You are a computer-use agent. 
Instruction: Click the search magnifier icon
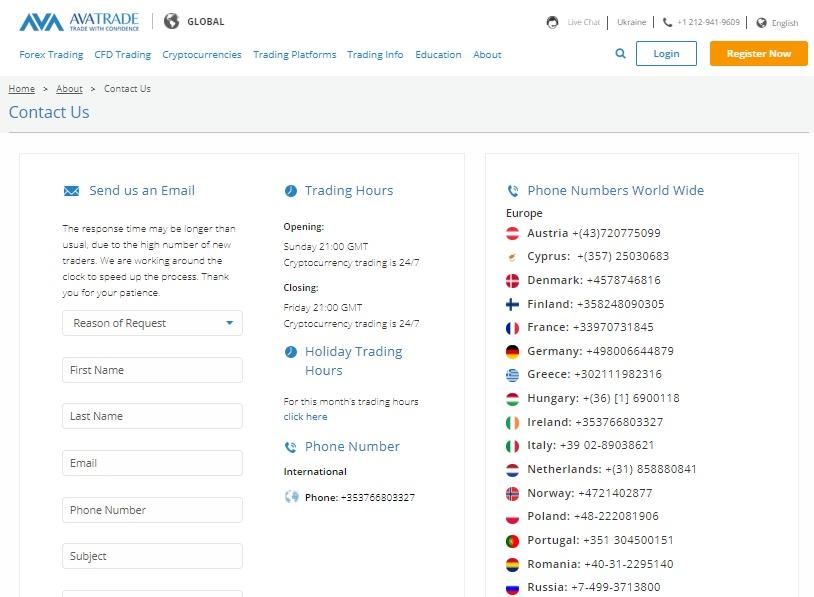pyautogui.click(x=621, y=54)
